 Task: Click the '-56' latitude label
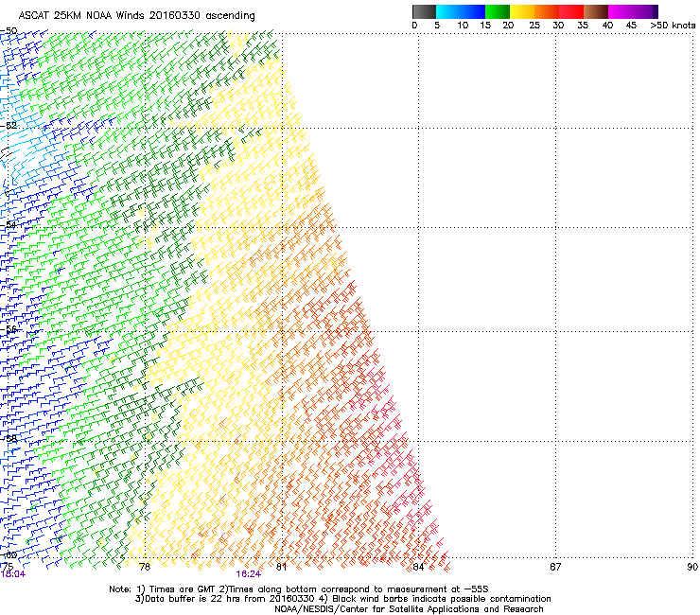click(x=9, y=328)
